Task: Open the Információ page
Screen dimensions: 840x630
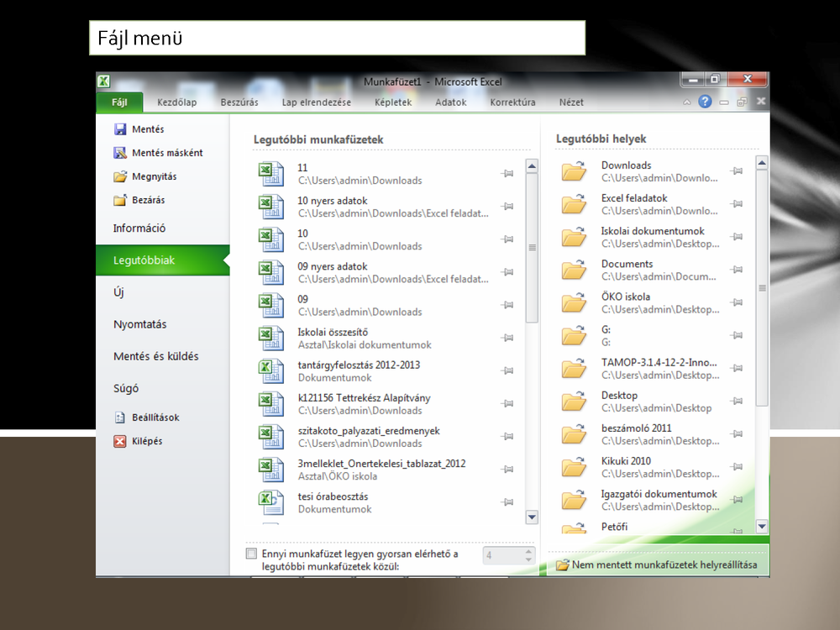Action: (x=139, y=228)
